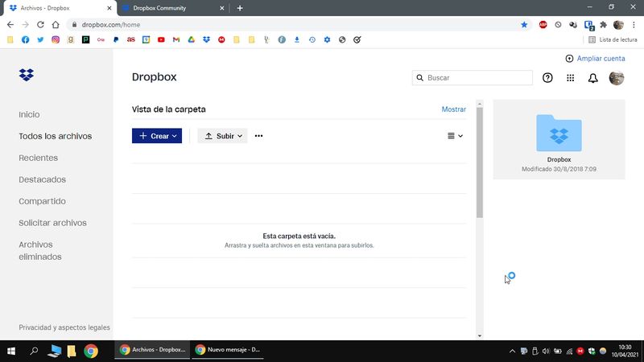Open the blue download-arrow bookmark
The image size is (644, 362).
click(x=297, y=39)
